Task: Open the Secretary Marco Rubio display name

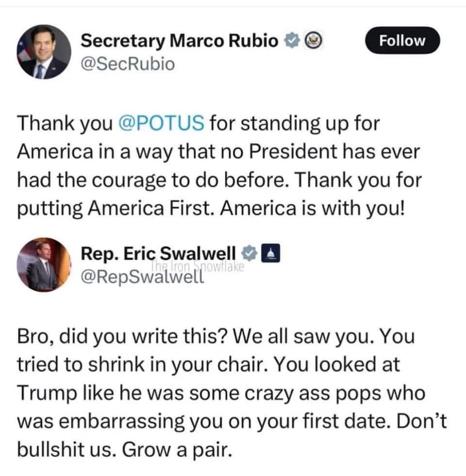Action: (179, 41)
